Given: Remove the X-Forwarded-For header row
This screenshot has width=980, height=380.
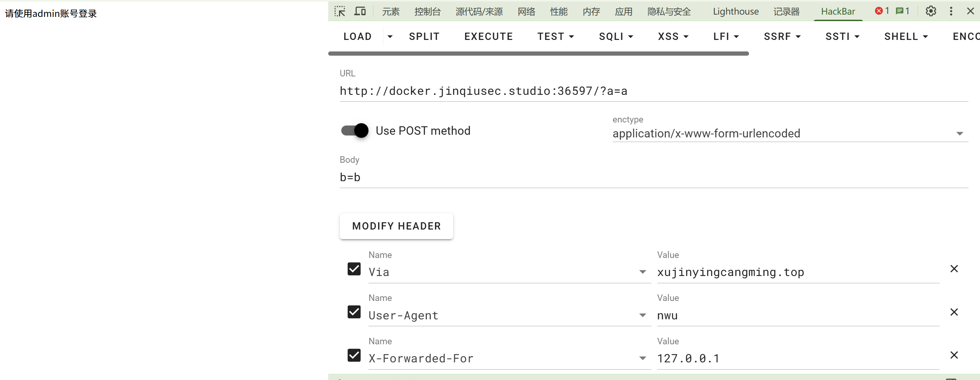Looking at the screenshot, I should [x=954, y=355].
